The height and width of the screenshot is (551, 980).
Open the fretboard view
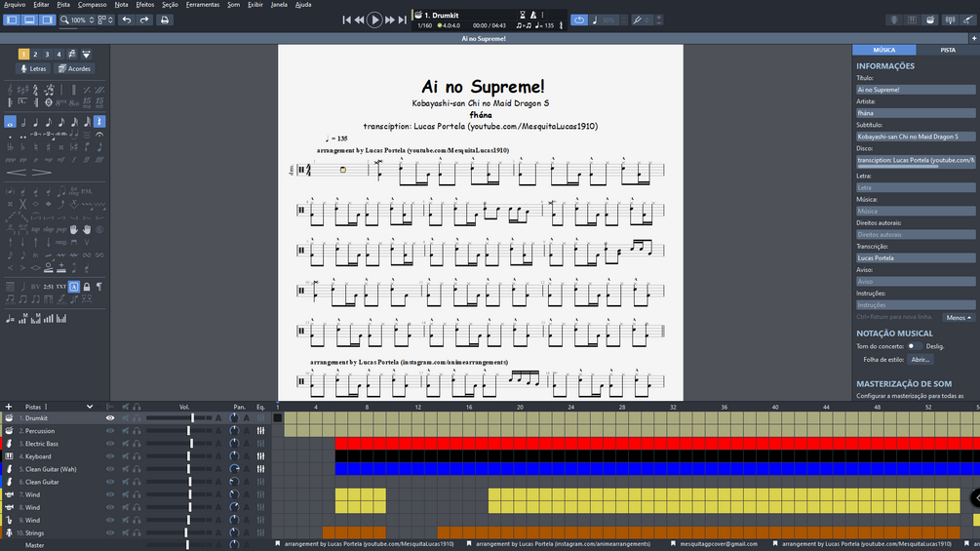pyautogui.click(x=894, y=20)
